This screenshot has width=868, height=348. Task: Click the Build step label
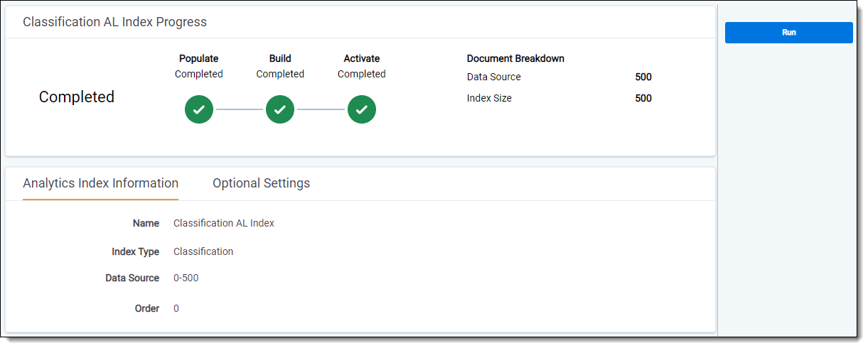[280, 59]
